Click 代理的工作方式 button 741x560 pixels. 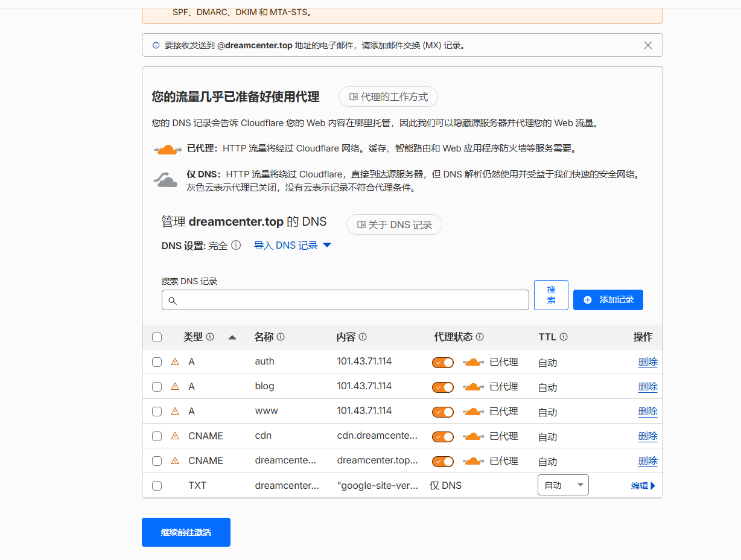pos(388,97)
